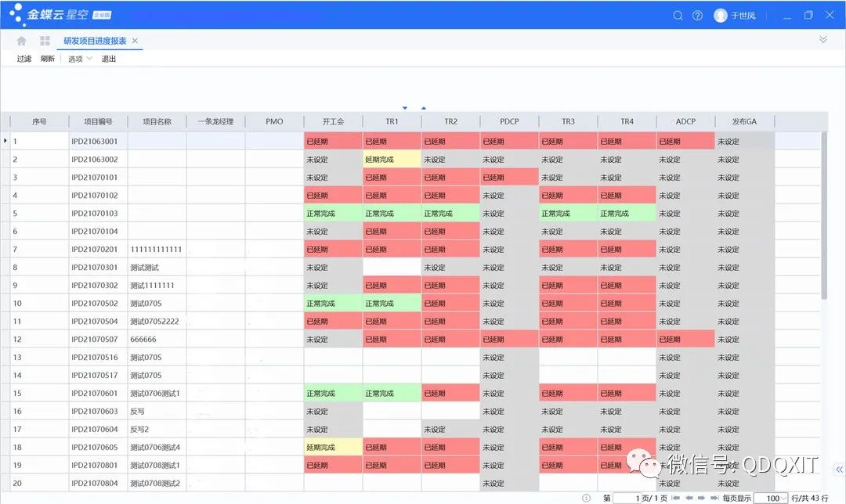This screenshot has height=504, width=846.
Task: Go to the home page icon
Action: coord(22,41)
